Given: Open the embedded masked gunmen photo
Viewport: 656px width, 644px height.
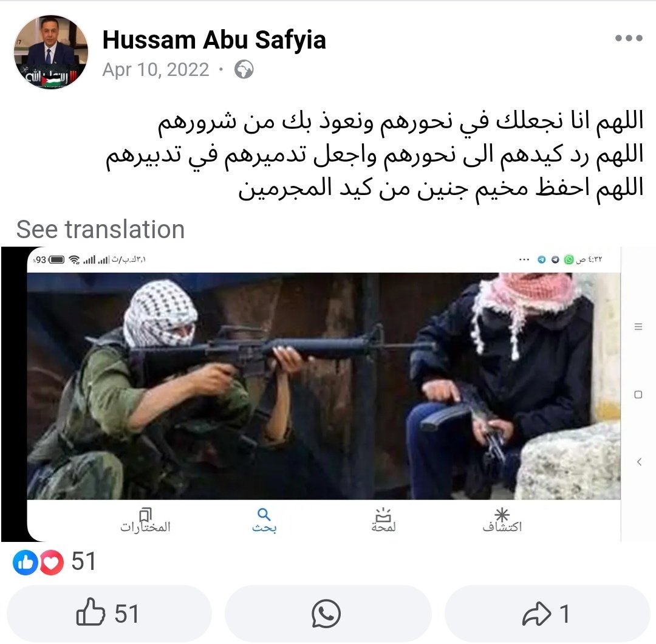Looking at the screenshot, I should (x=323, y=386).
